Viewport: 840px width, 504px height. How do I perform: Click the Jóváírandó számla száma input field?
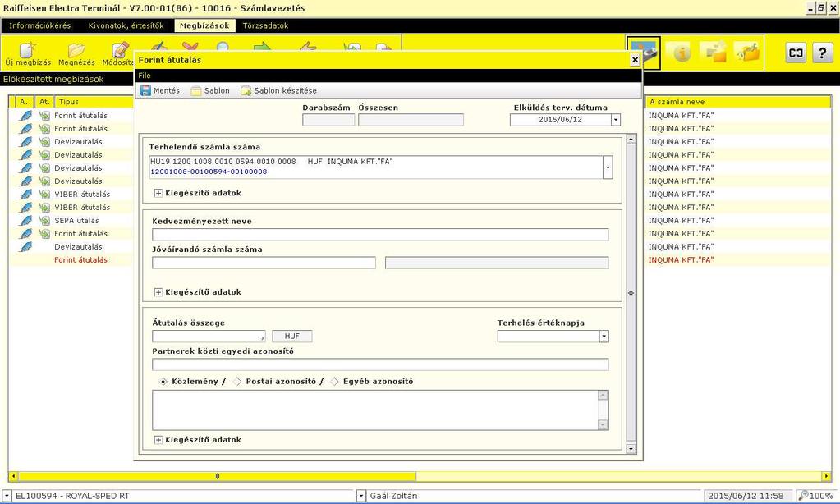[x=264, y=263]
